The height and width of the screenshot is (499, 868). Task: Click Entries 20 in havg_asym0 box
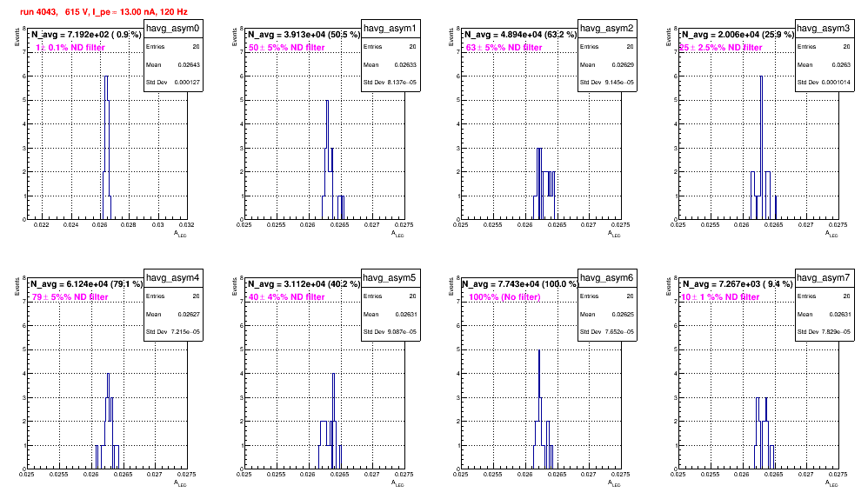[x=173, y=47]
